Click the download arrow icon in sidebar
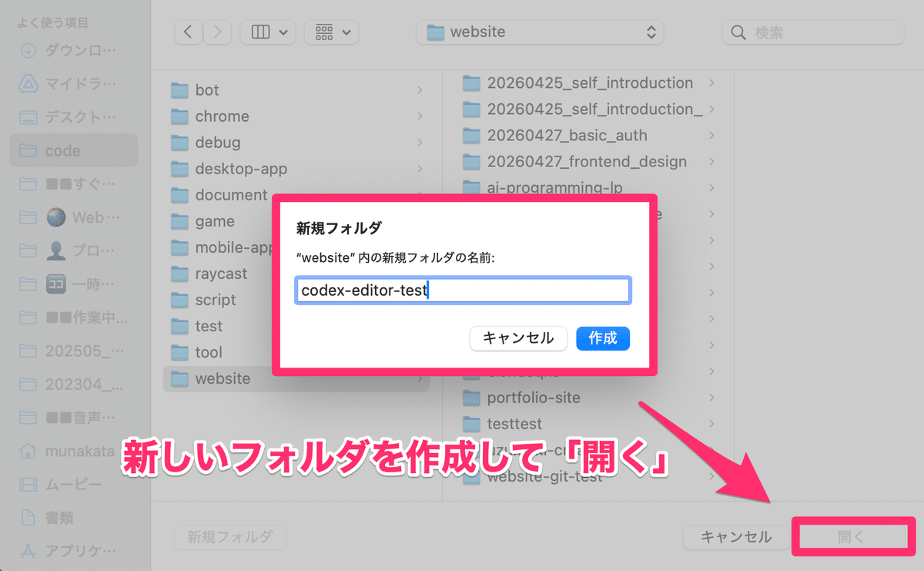 click(28, 52)
